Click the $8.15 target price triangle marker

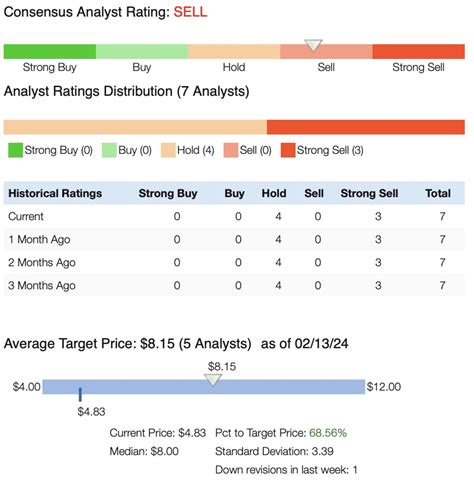(x=213, y=380)
